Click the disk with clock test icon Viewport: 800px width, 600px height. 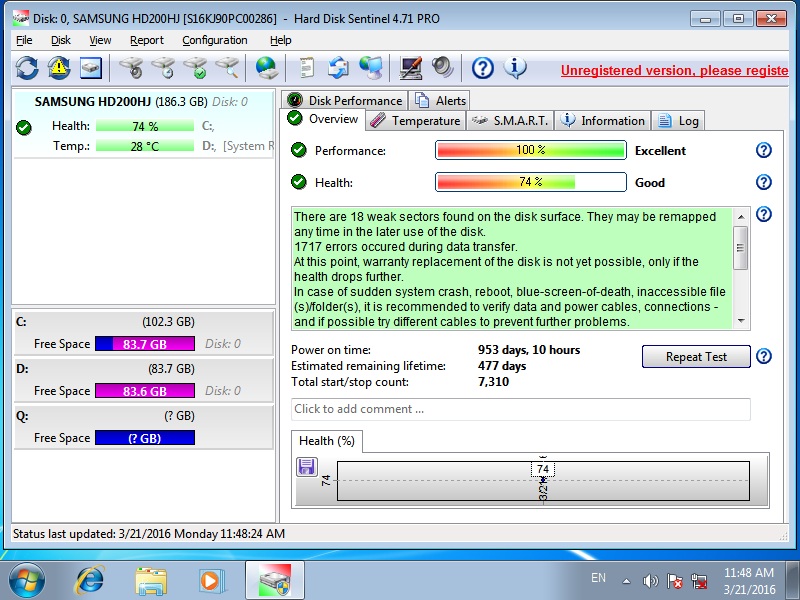click(164, 68)
